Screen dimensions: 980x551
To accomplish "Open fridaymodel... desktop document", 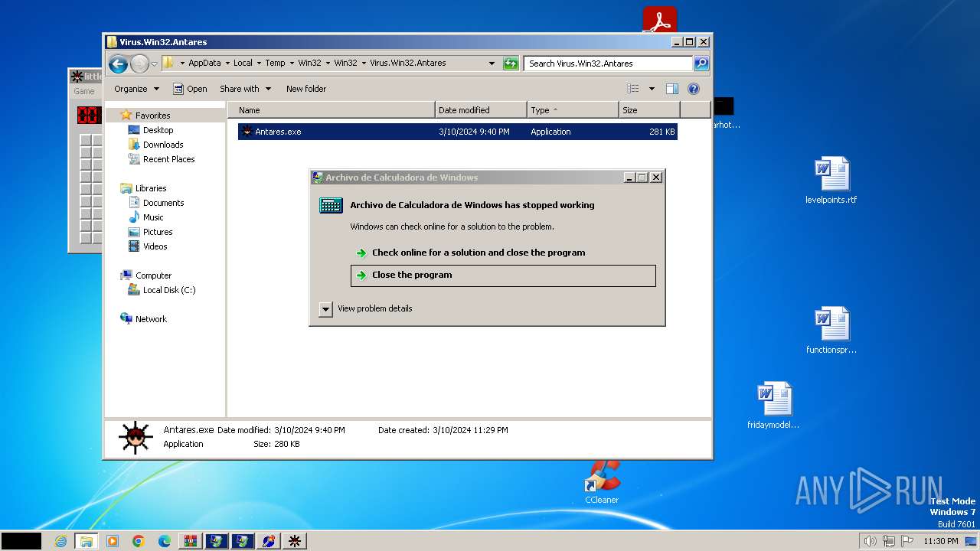I will tap(773, 406).
